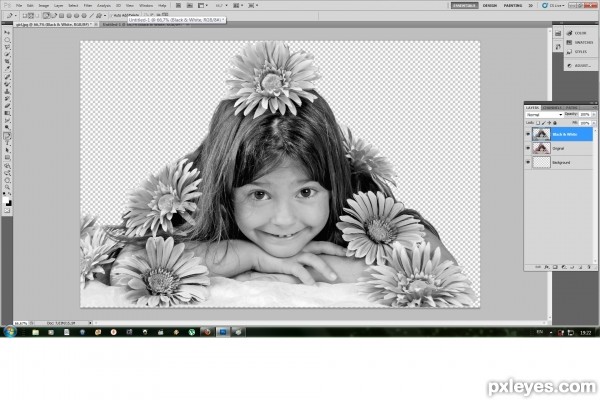Toggle the Auto Add/Delete checkbox
This screenshot has width=600, height=400.
click(x=112, y=16)
